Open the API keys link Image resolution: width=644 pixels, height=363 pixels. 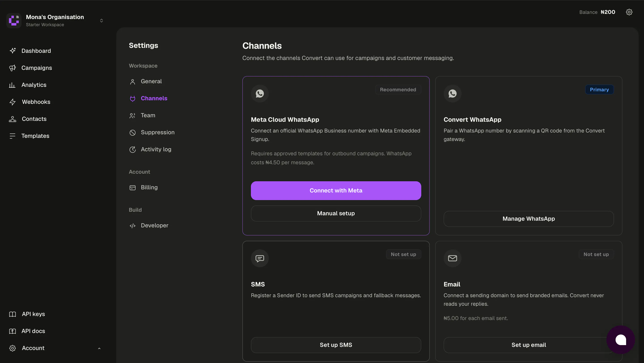tap(34, 314)
